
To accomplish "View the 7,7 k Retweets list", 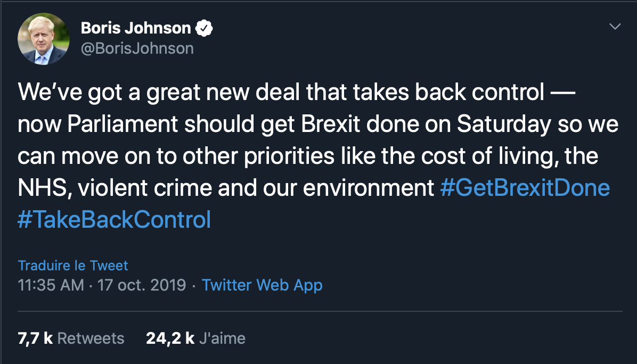I will point(35,338).
